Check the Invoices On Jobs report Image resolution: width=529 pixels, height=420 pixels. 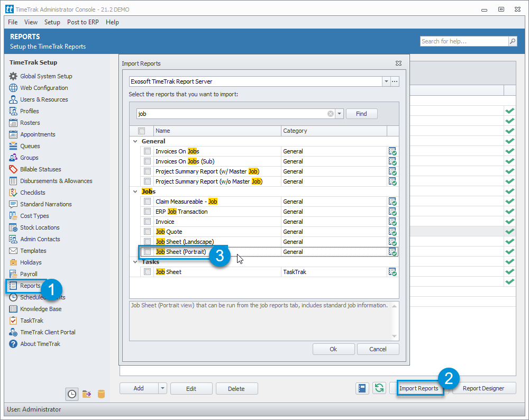(x=148, y=151)
